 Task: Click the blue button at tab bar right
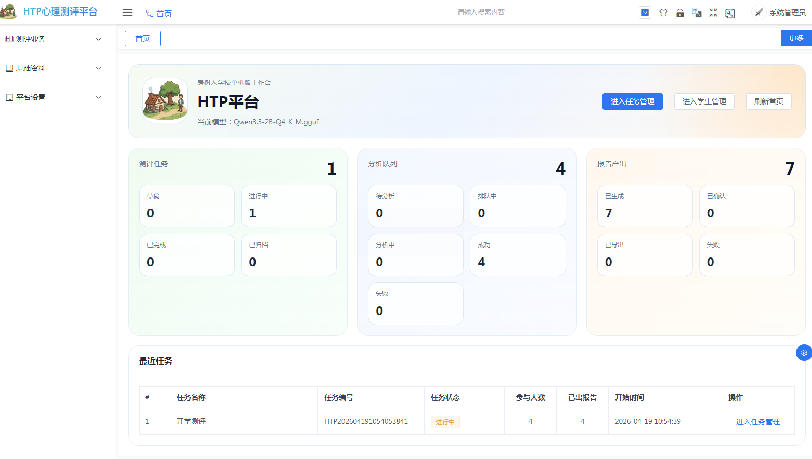(796, 38)
